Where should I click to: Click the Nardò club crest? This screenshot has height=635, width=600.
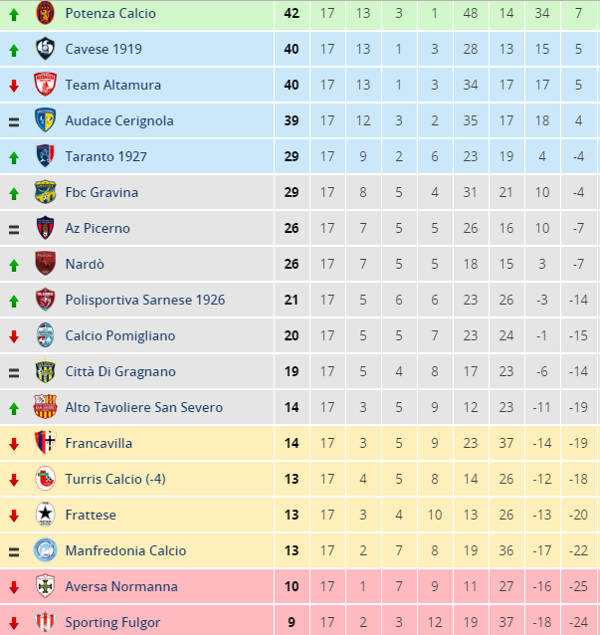tap(44, 264)
